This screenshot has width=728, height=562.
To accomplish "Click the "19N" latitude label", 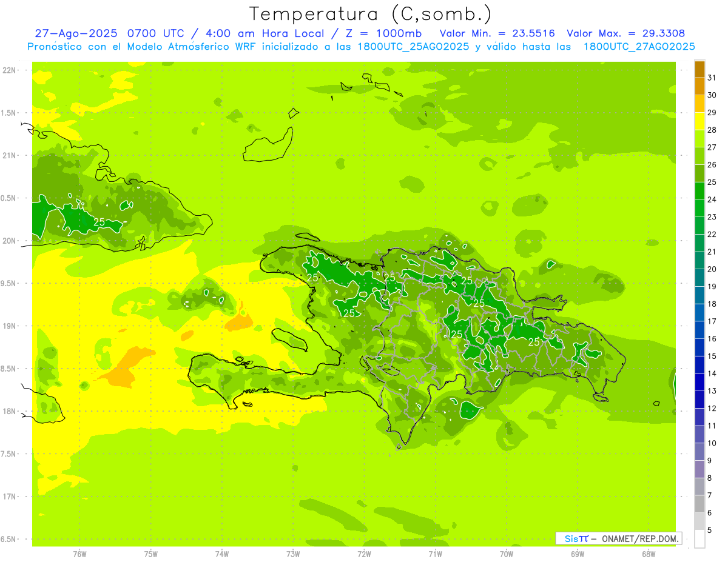I will click(10, 326).
